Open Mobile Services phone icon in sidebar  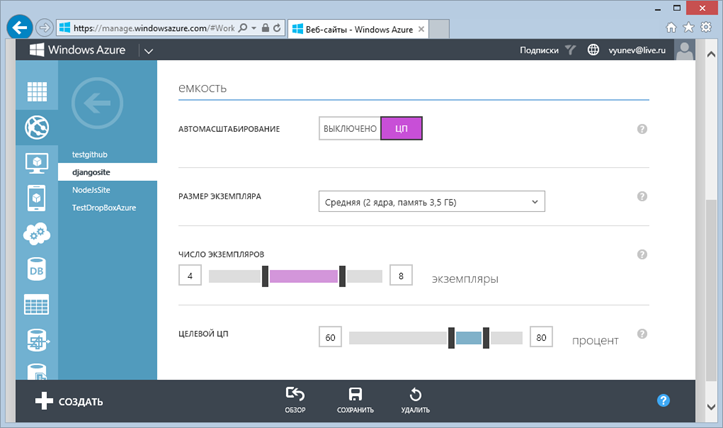click(x=37, y=198)
